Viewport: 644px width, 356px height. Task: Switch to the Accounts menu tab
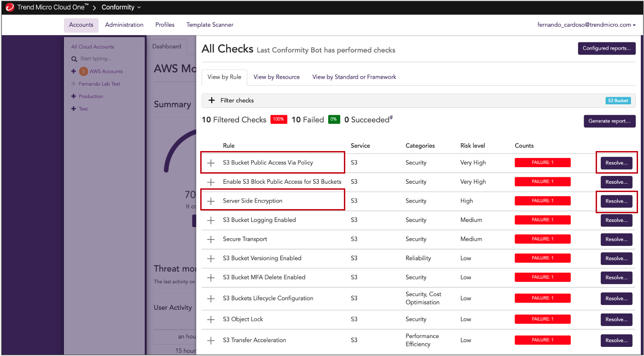81,25
